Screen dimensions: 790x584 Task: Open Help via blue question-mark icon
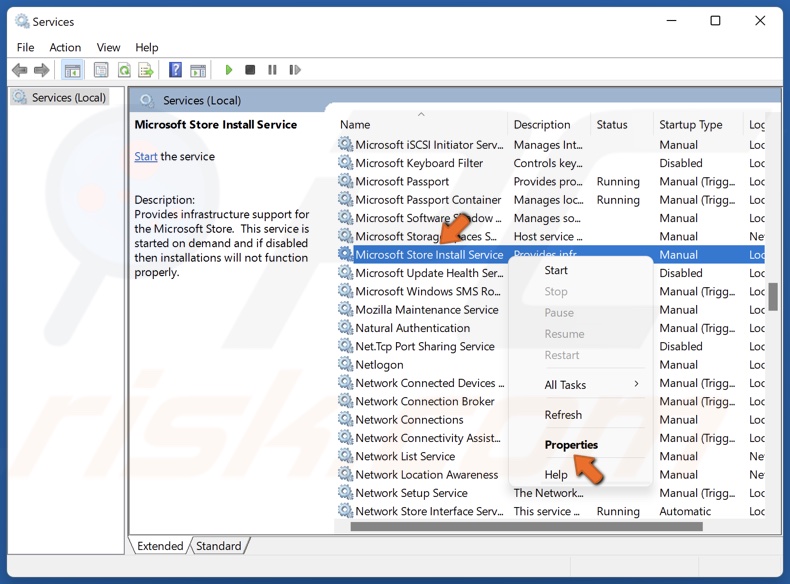click(175, 70)
